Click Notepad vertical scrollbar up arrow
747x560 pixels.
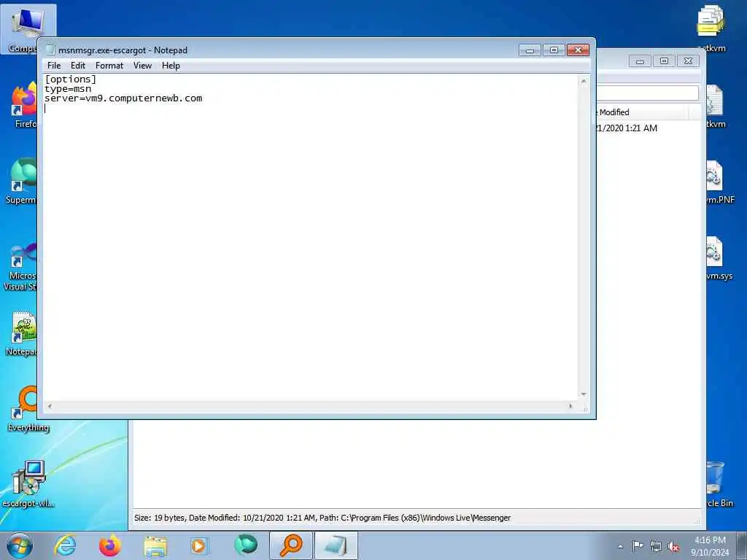584,81
